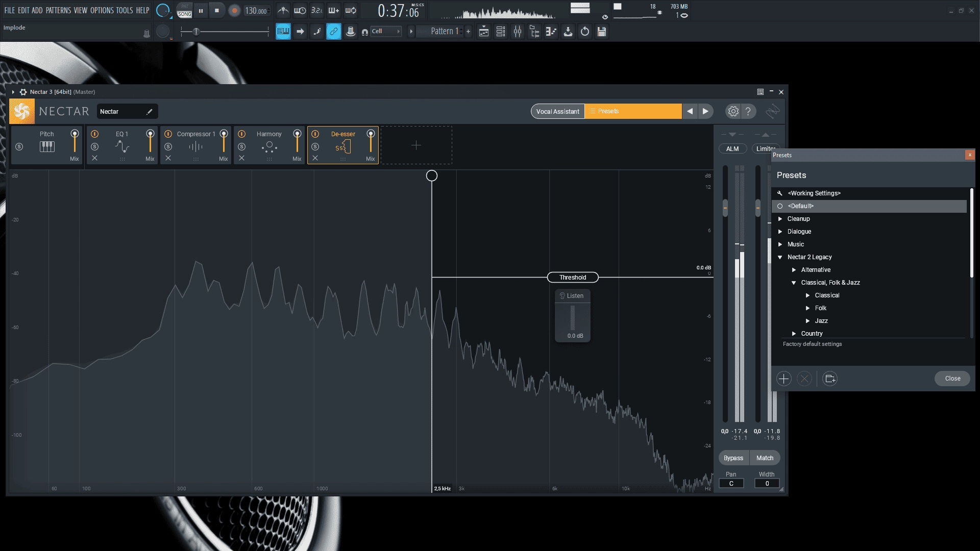980x551 pixels.
Task: Rename the preset using the pencil icon
Action: point(149,112)
